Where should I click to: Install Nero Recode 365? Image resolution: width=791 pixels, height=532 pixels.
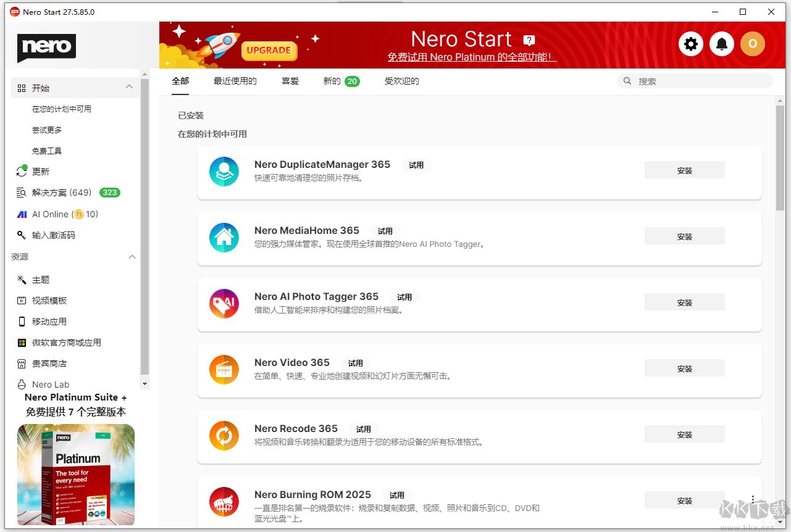click(x=685, y=434)
